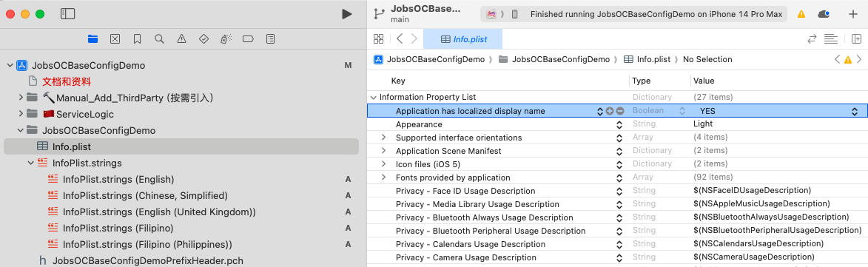Open InfoPlist.strings (English (United Kingdom))

coord(159,212)
